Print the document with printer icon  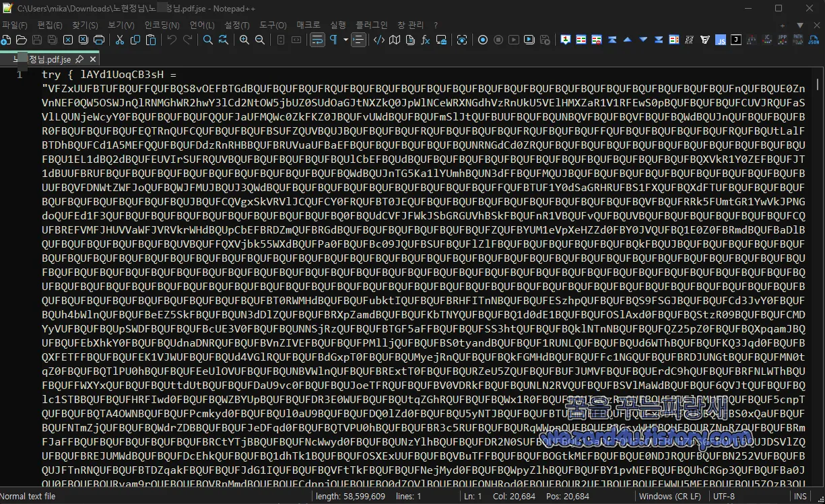tap(99, 40)
